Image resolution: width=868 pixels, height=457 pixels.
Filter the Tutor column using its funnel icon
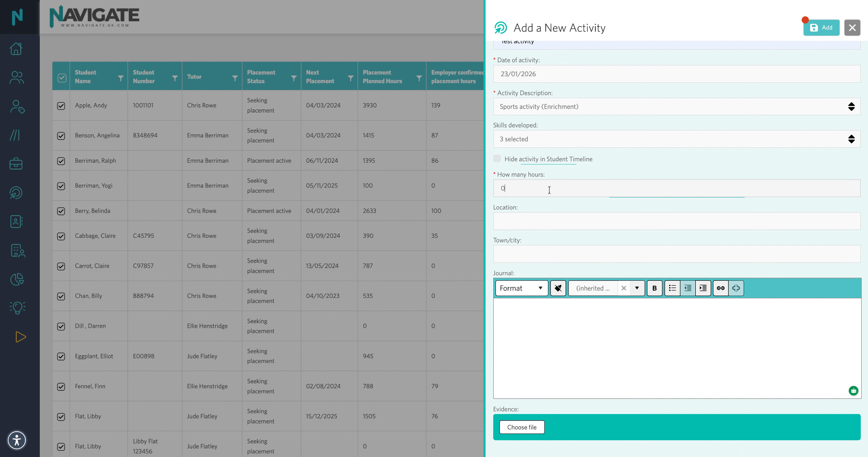coord(235,77)
